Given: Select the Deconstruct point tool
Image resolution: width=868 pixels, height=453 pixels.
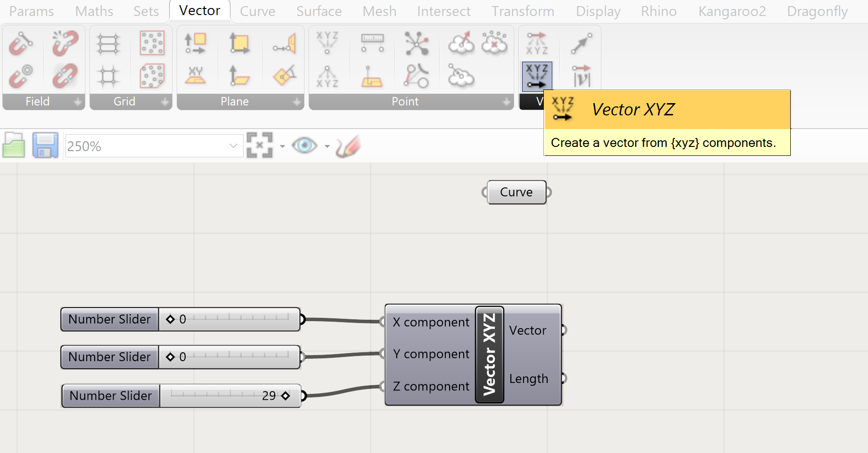Looking at the screenshot, I should pyautogui.click(x=328, y=76).
